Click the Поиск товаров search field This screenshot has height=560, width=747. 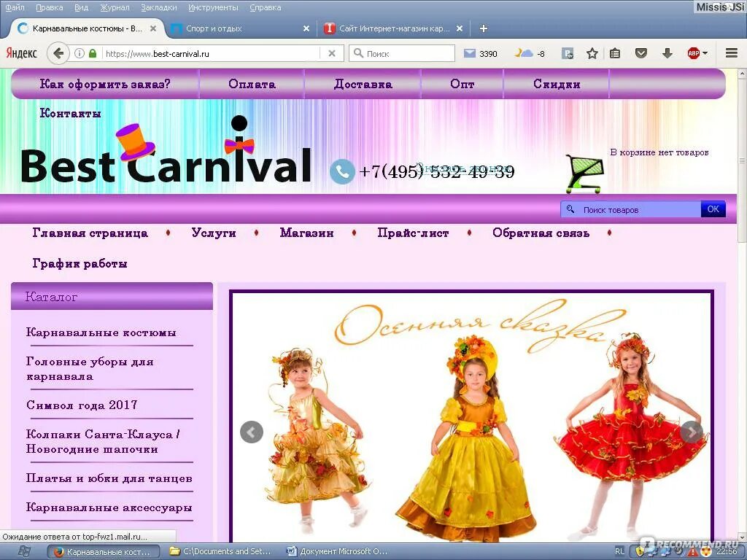click(631, 209)
